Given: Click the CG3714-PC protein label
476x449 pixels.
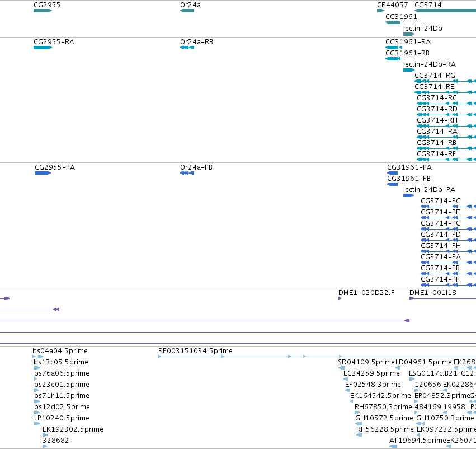Looking at the screenshot, I should click(x=441, y=223).
